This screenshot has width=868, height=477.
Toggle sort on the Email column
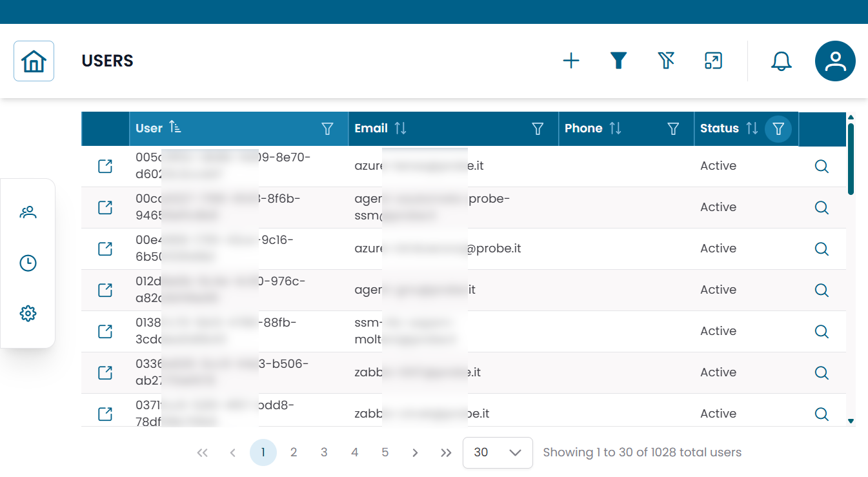(401, 128)
